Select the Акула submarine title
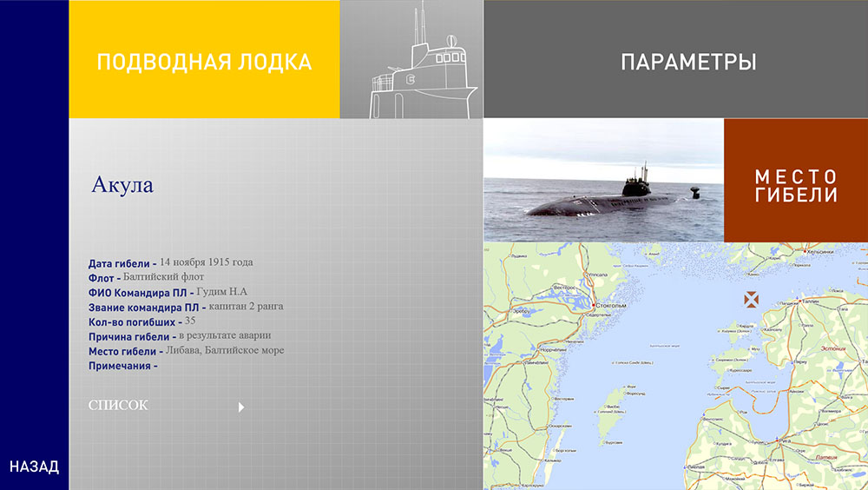 point(122,185)
